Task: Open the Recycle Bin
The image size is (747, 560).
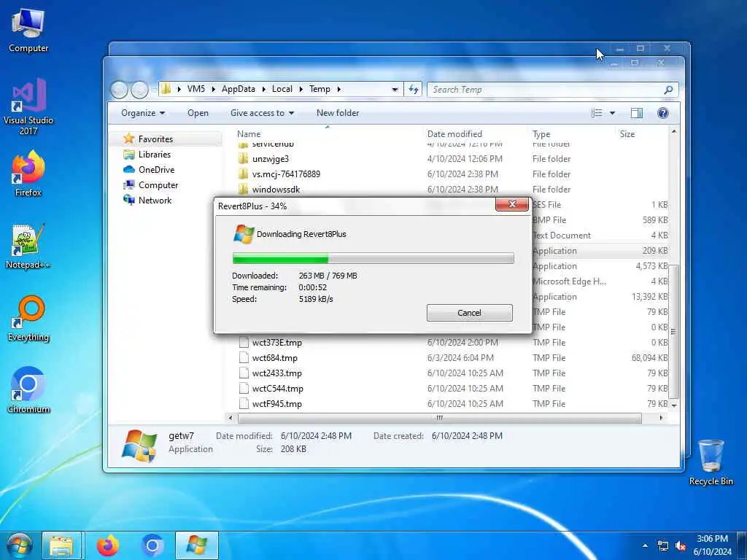Action: (711, 462)
